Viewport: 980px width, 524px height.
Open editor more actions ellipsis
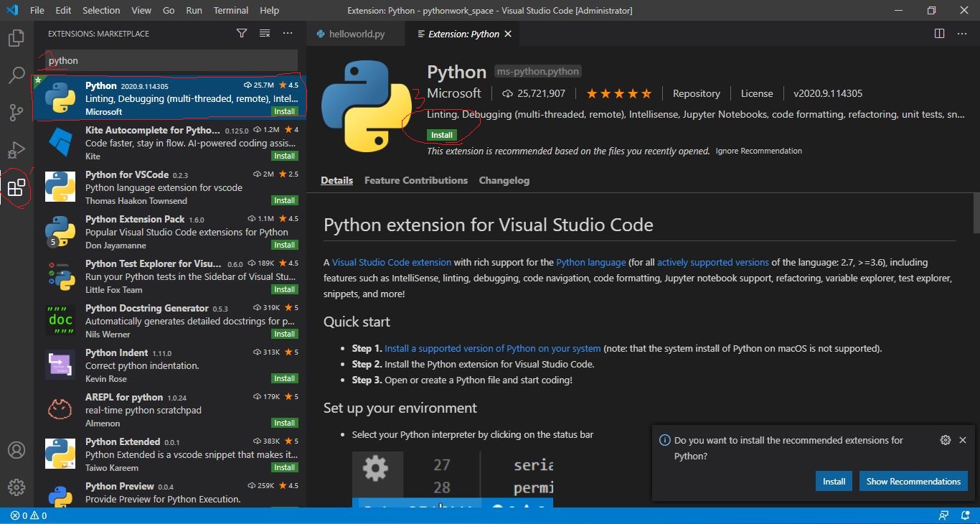point(962,34)
